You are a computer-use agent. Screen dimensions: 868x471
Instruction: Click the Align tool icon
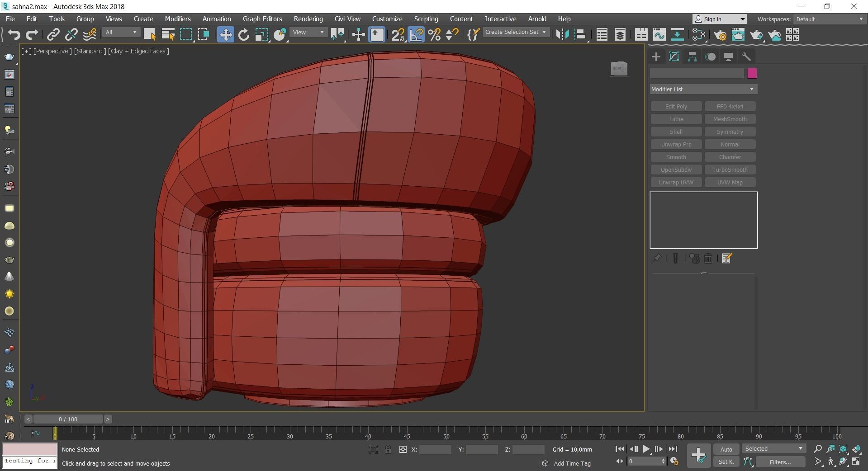(580, 35)
